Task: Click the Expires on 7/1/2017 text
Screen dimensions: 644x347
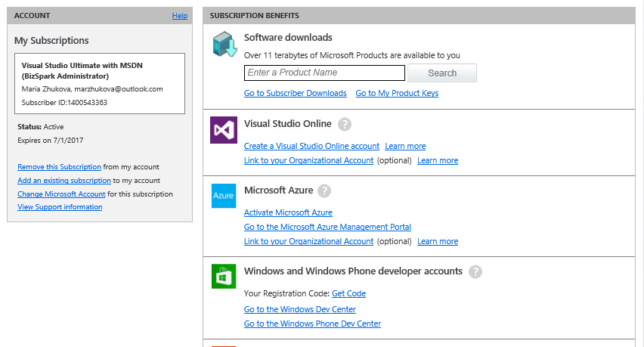Action: tap(50, 141)
